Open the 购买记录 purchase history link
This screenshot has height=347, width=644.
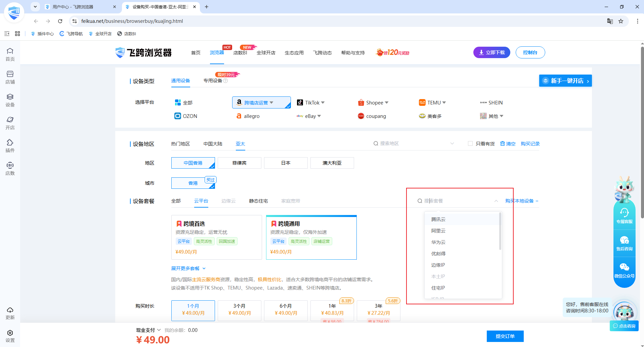[x=530, y=144]
